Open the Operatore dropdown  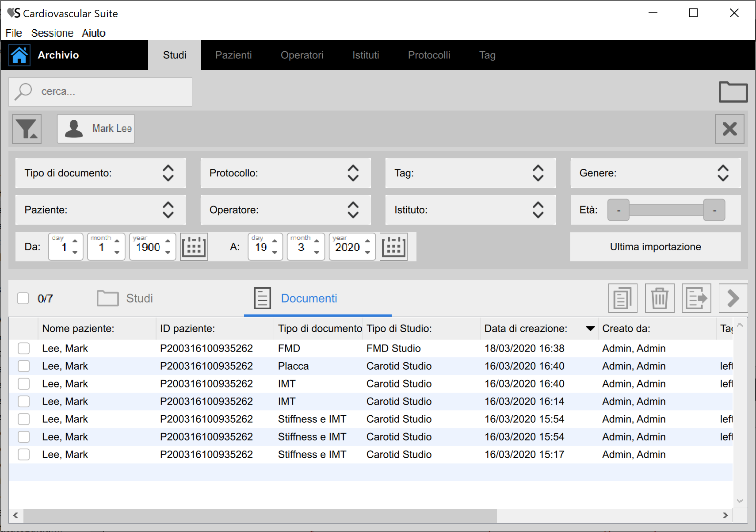286,210
